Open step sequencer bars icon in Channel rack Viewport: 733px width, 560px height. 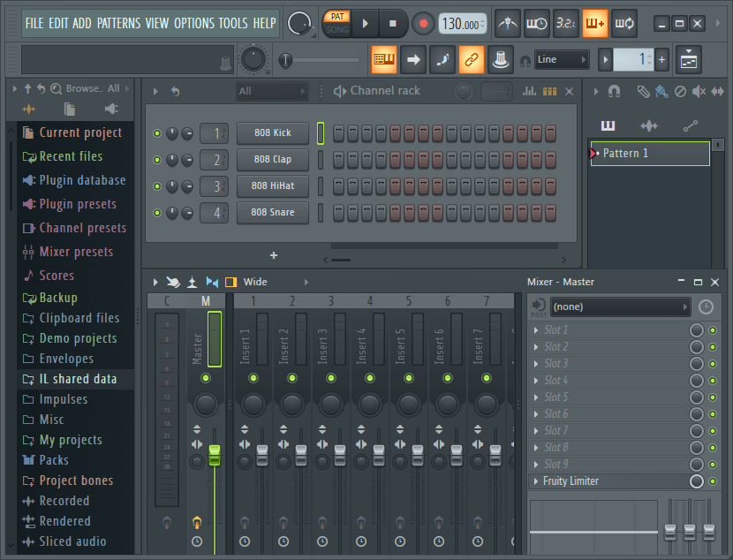click(549, 91)
